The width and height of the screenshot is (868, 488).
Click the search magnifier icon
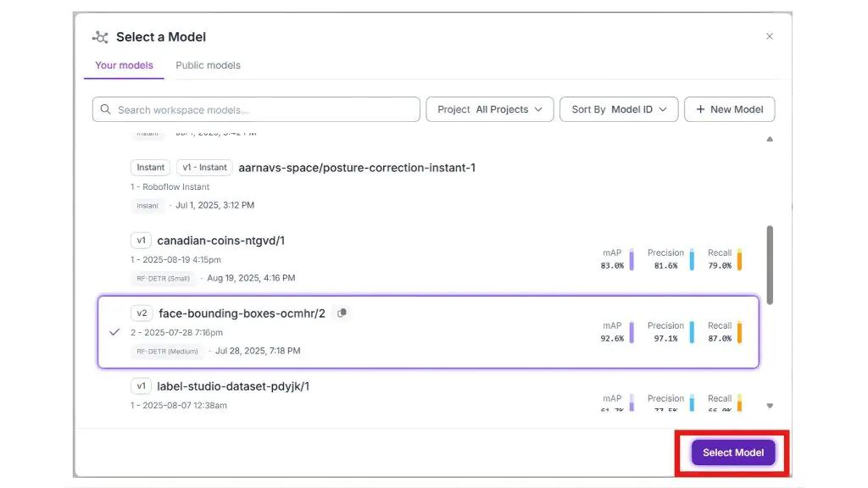[x=106, y=109]
